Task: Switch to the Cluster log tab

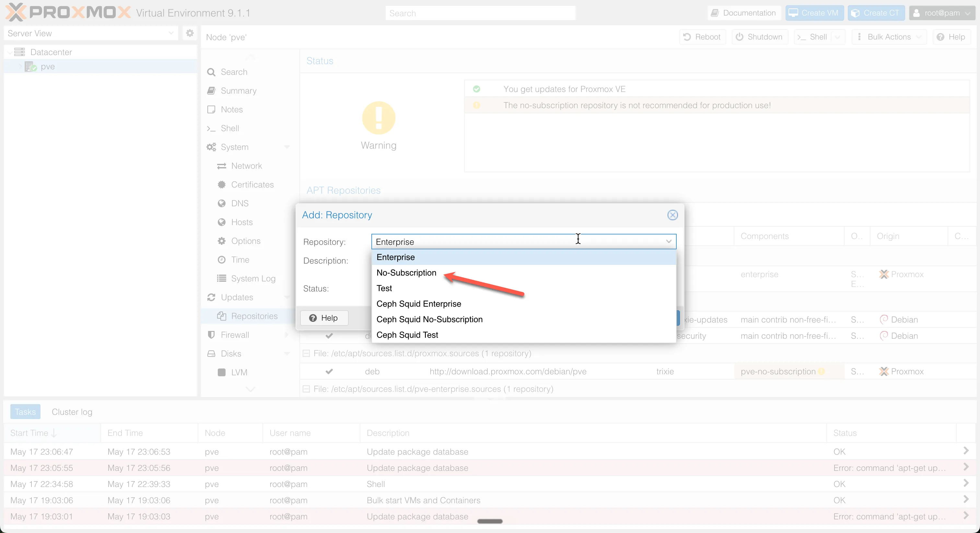Action: [x=72, y=412]
